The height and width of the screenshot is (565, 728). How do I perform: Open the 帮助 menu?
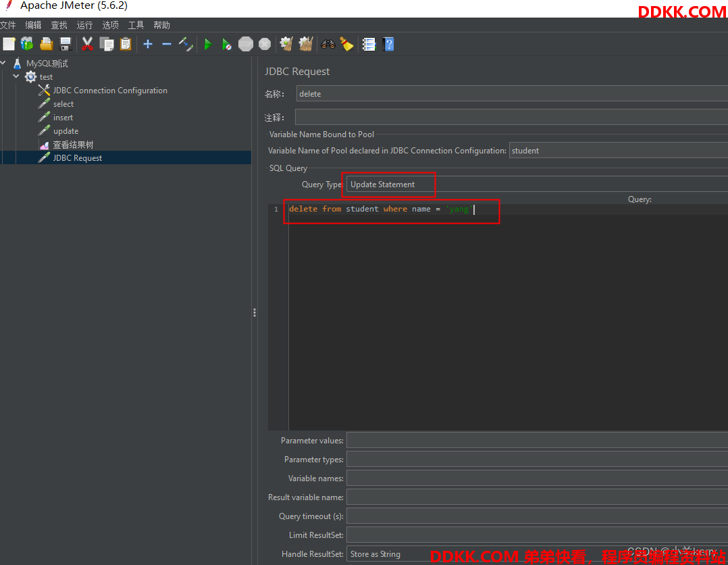click(x=161, y=25)
